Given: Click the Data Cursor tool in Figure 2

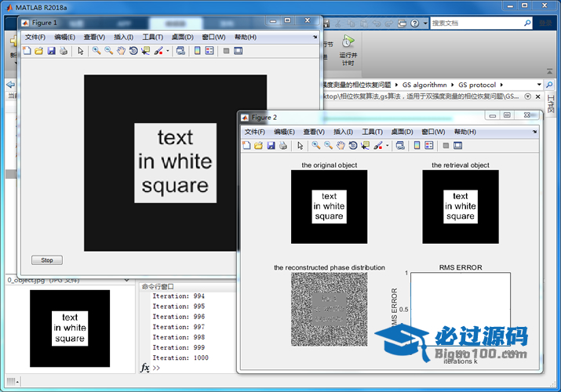Looking at the screenshot, I should (x=365, y=145).
